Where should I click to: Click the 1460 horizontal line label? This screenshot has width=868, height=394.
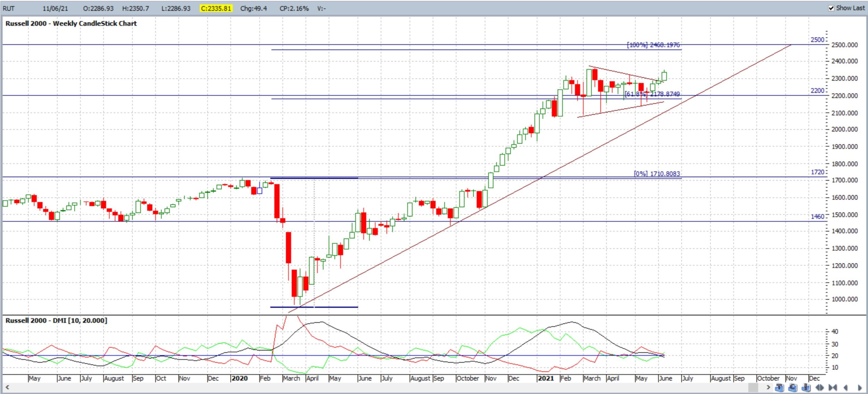click(x=817, y=216)
